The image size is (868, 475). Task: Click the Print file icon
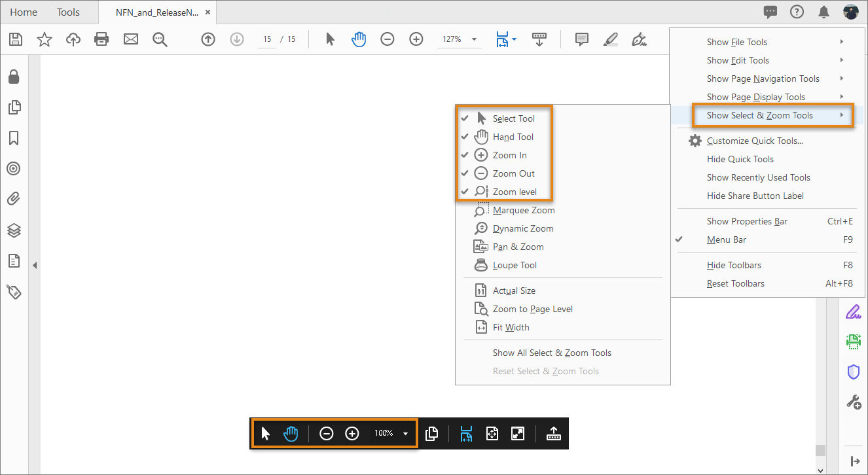point(101,39)
